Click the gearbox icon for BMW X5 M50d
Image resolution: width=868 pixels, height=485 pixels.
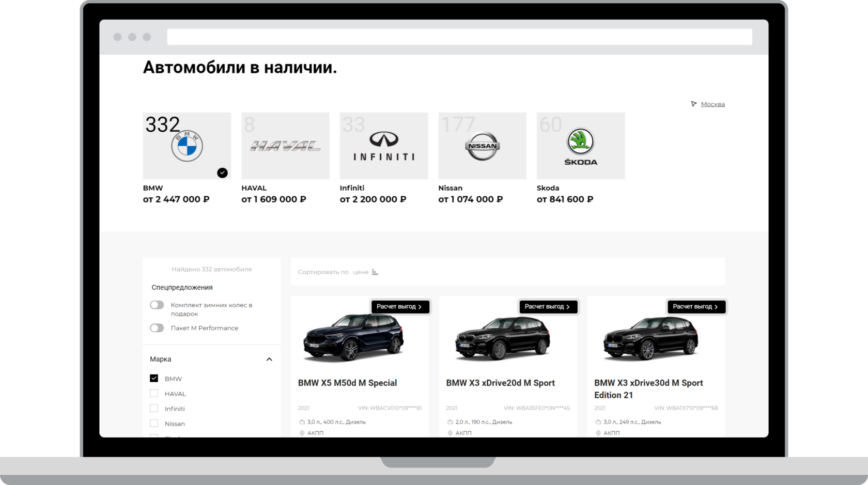302,433
